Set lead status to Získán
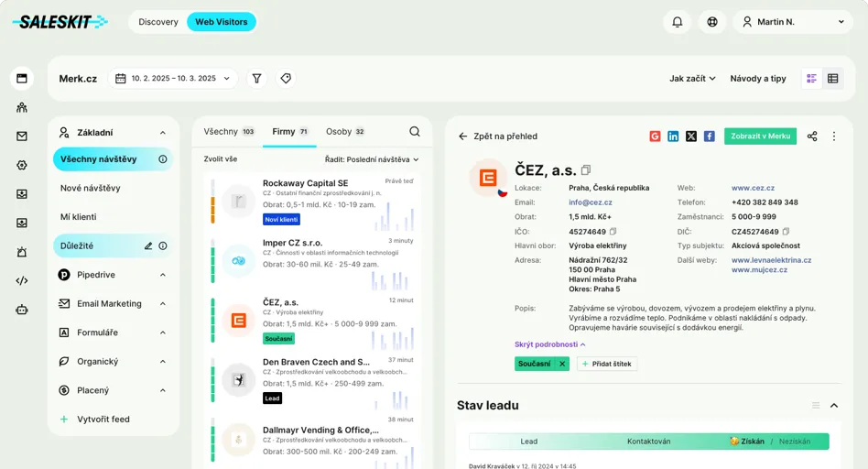Image resolution: width=868 pixels, height=469 pixels. coord(747,442)
